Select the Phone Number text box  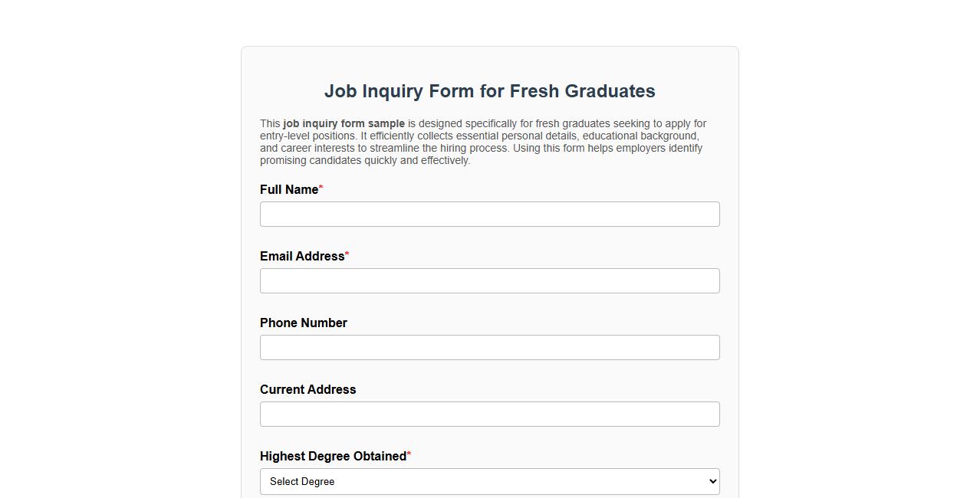pyautogui.click(x=489, y=347)
